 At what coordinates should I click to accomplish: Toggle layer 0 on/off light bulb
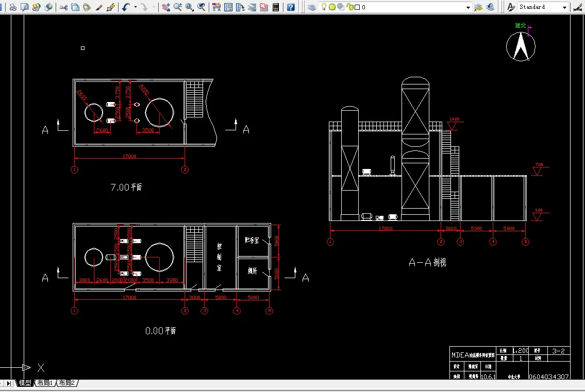324,7
